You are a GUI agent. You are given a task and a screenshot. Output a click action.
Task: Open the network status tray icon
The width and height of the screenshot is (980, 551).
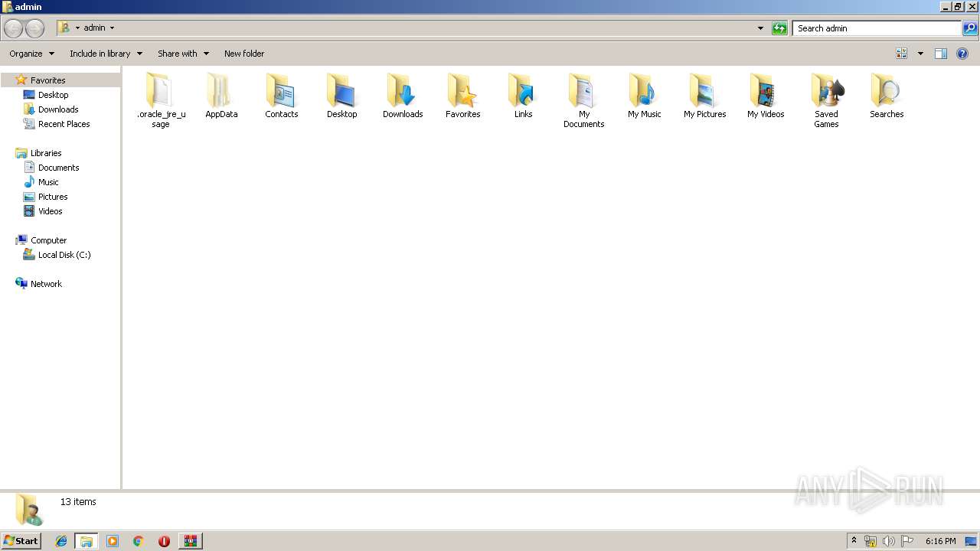[x=871, y=541]
